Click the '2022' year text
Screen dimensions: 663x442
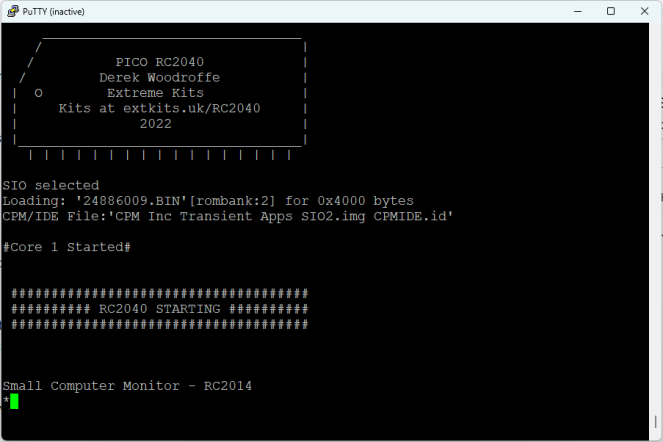click(x=156, y=124)
